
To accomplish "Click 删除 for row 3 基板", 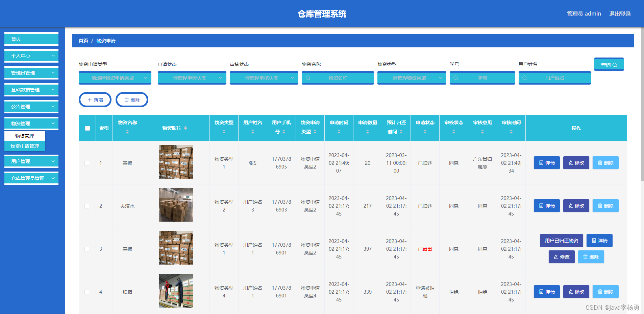I will (591, 257).
